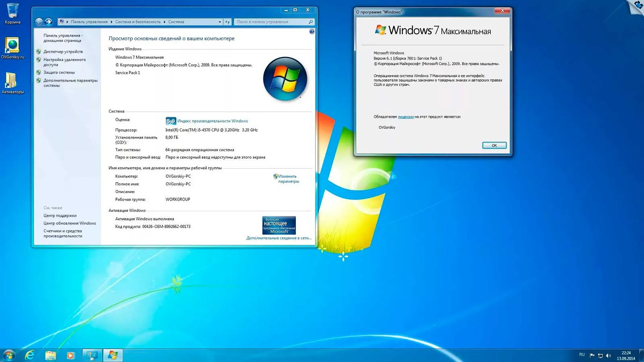Go to Панель управления breadcrumb
644x362 pixels.
tap(89, 22)
